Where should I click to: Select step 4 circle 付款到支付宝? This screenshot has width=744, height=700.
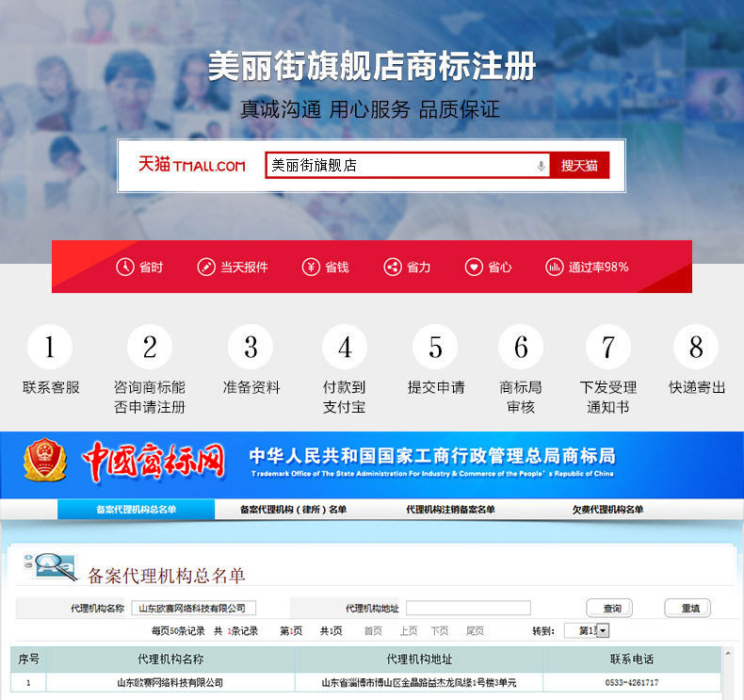pyautogui.click(x=345, y=347)
